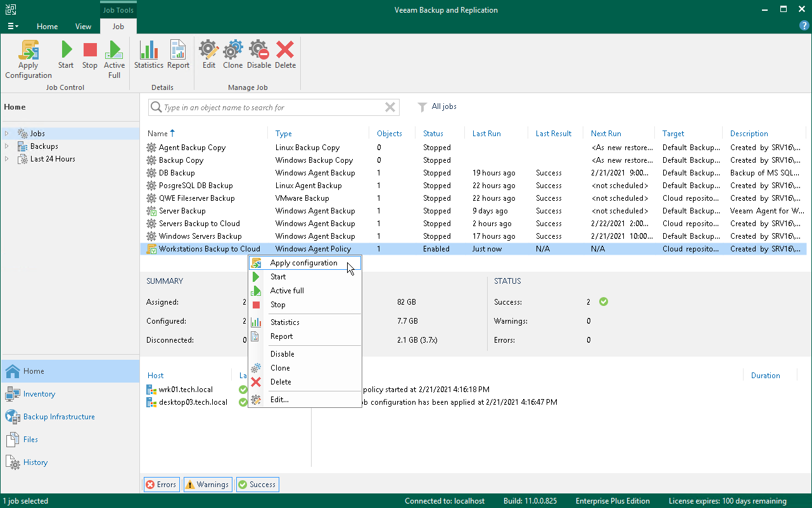Expand the Jobs tree node

pos(7,134)
